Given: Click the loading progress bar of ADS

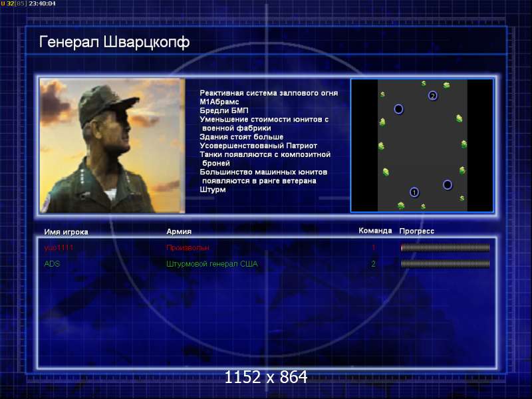Looking at the screenshot, I should (x=445, y=264).
